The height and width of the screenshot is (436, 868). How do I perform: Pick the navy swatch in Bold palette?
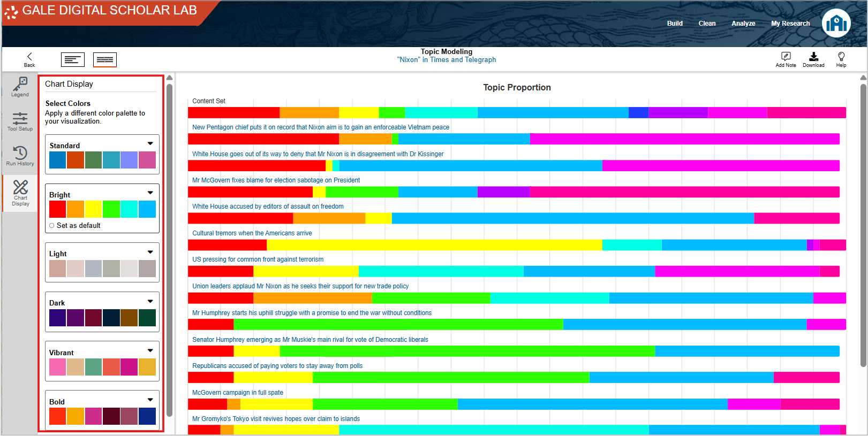point(147,416)
